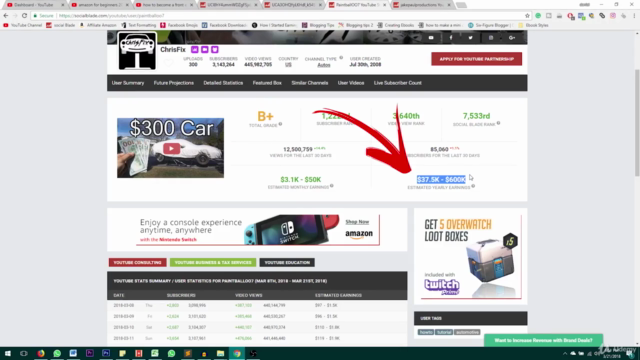Open a new browser tab
This screenshot has width=640, height=360.
pos(461,5)
